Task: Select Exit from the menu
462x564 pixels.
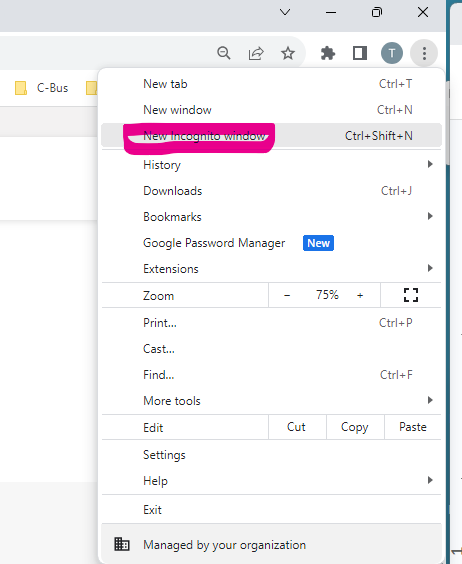Action: click(x=271, y=510)
